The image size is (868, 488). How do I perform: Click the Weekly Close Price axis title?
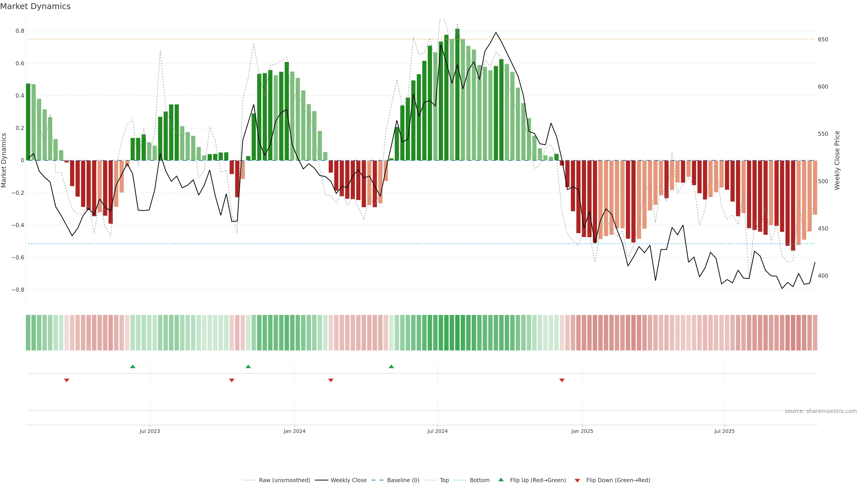[x=837, y=160]
